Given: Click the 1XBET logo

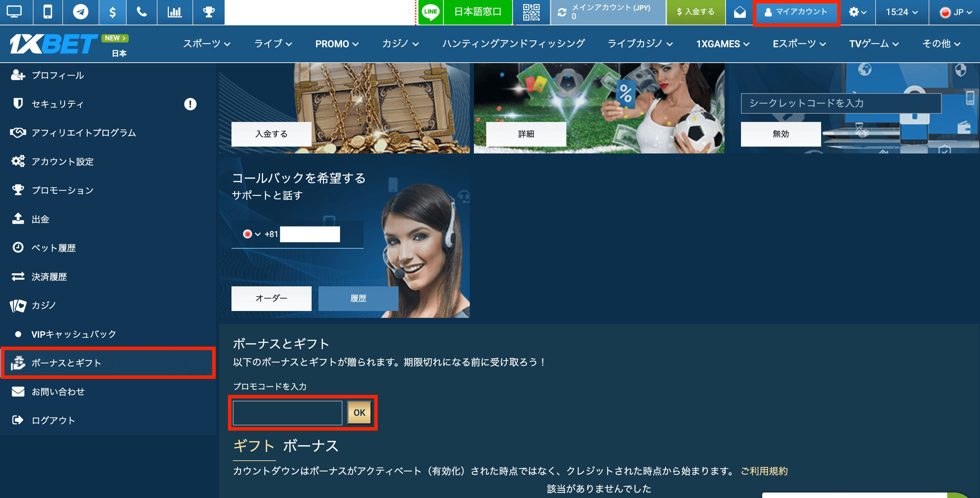Looking at the screenshot, I should click(x=53, y=44).
